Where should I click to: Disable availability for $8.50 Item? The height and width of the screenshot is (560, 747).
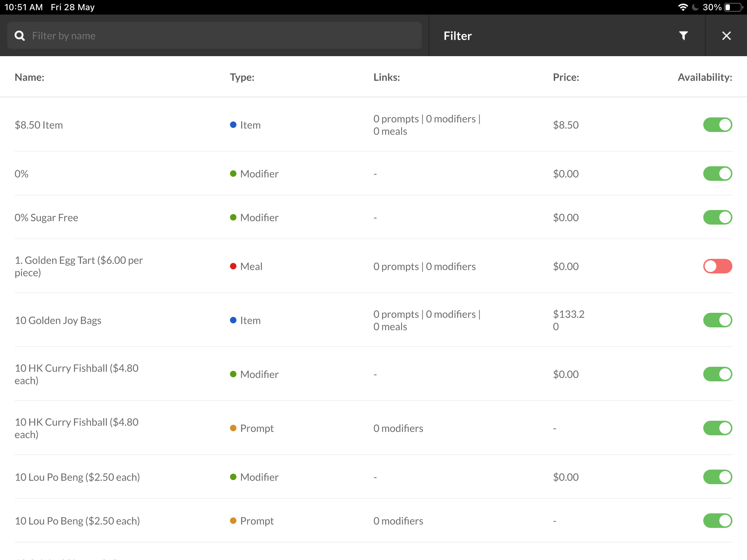point(717,125)
